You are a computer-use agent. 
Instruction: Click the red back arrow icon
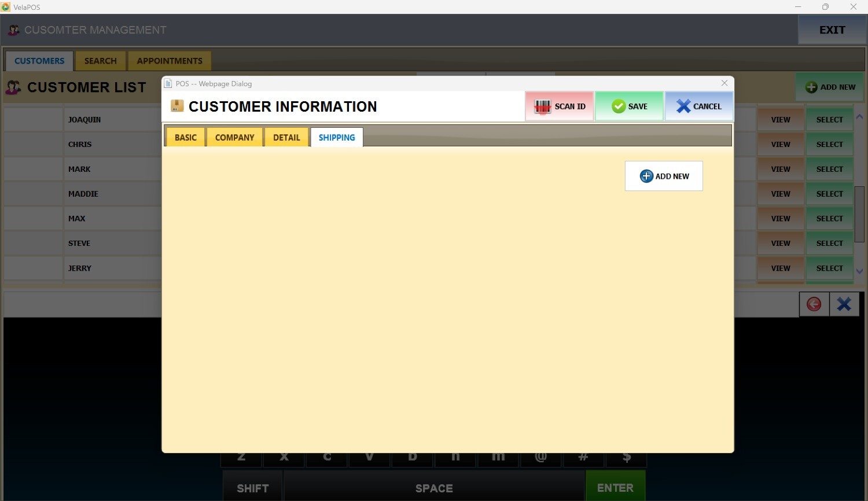click(814, 304)
